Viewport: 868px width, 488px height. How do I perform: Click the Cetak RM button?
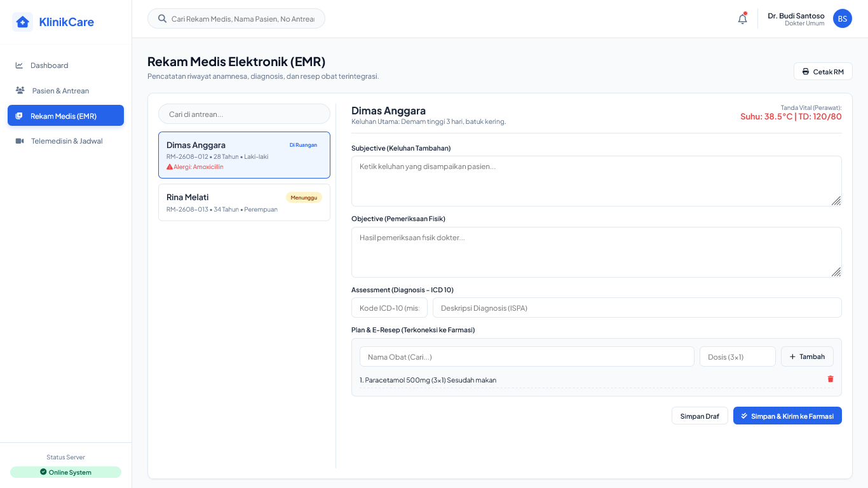pos(823,71)
